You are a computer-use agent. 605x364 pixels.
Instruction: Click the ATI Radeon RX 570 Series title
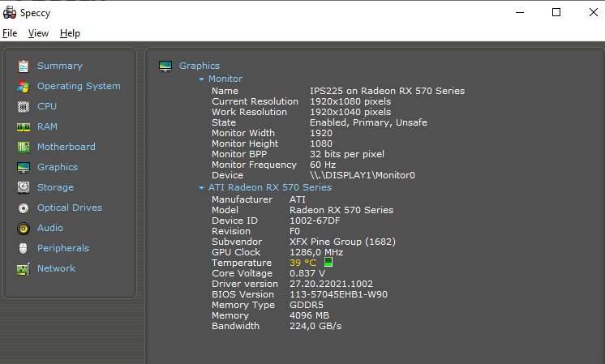coord(270,187)
